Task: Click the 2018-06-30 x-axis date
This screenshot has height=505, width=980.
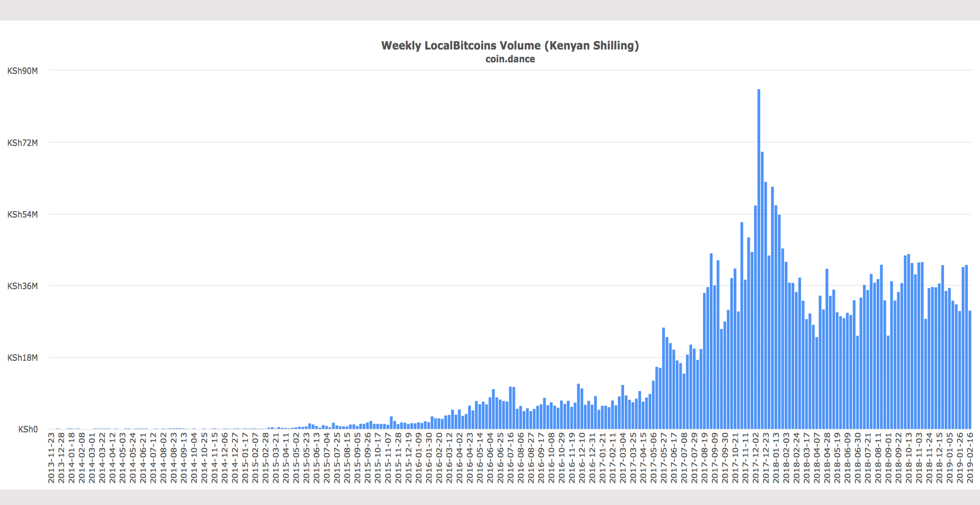Action: (858, 458)
